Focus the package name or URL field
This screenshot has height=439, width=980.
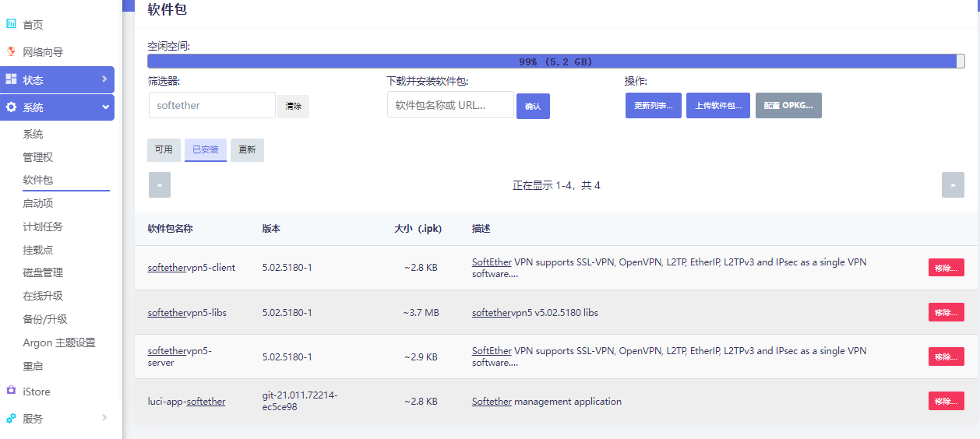450,105
